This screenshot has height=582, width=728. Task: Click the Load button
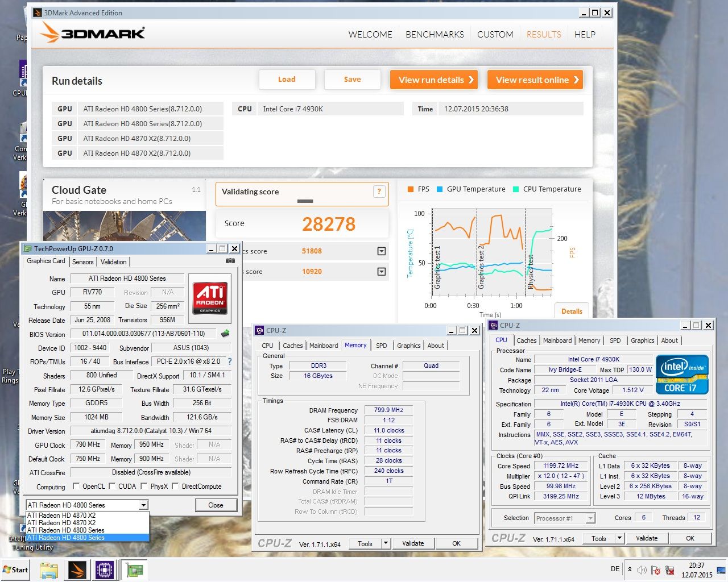287,80
